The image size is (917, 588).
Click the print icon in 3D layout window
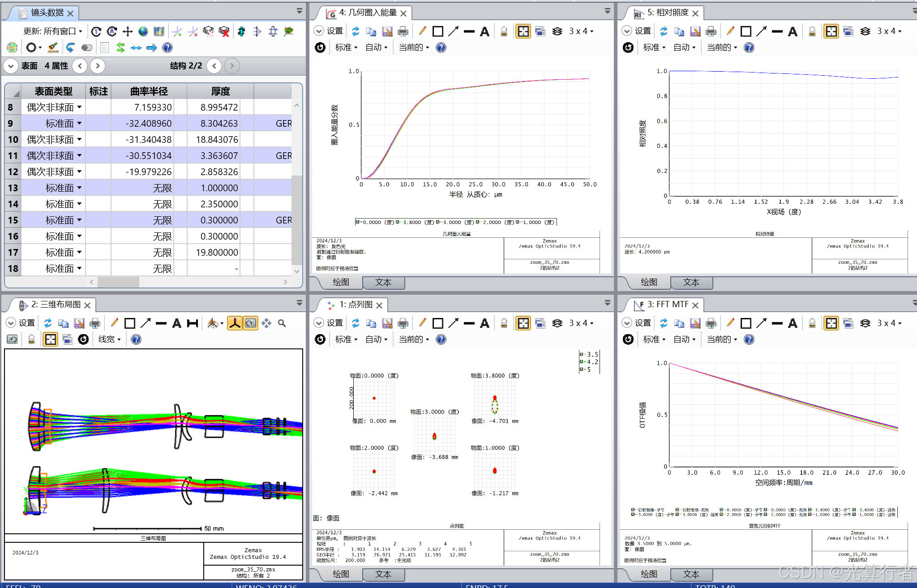point(95,323)
